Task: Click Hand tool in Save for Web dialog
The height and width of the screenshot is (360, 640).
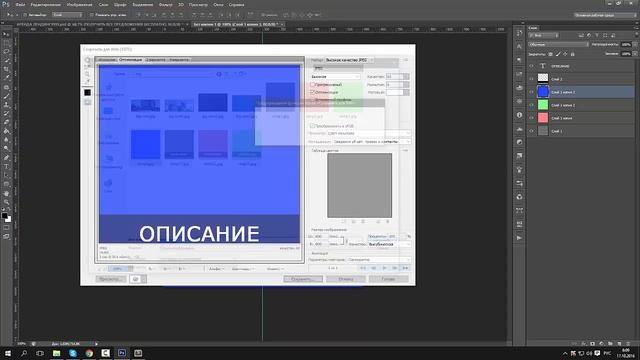Action: [x=87, y=60]
